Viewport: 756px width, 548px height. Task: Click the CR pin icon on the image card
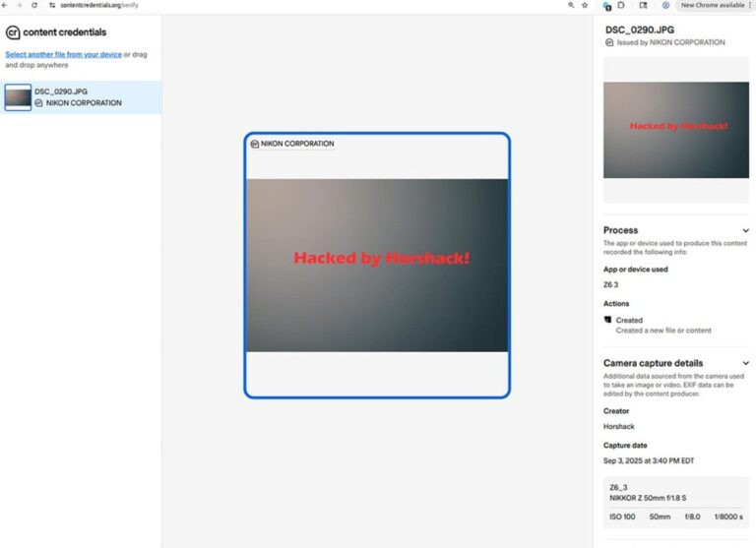[255, 144]
